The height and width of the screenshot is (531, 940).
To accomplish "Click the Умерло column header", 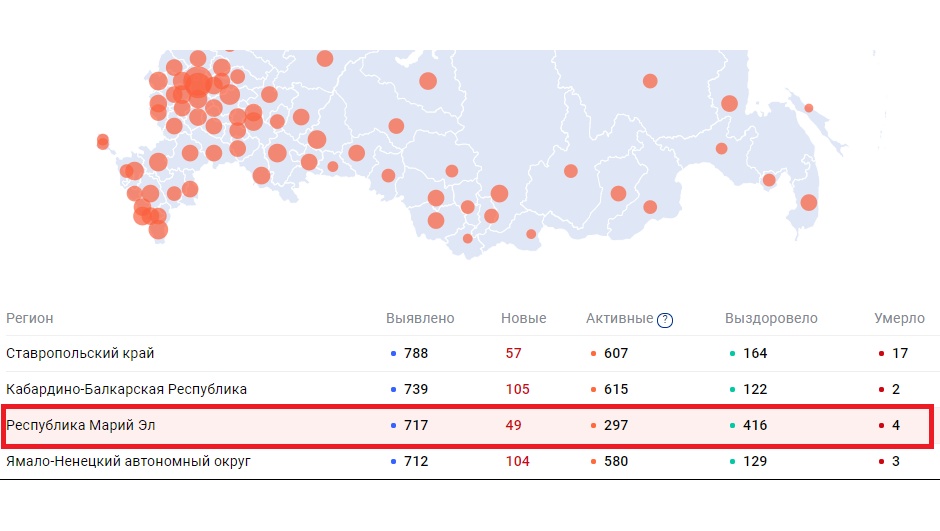I will click(x=899, y=319).
